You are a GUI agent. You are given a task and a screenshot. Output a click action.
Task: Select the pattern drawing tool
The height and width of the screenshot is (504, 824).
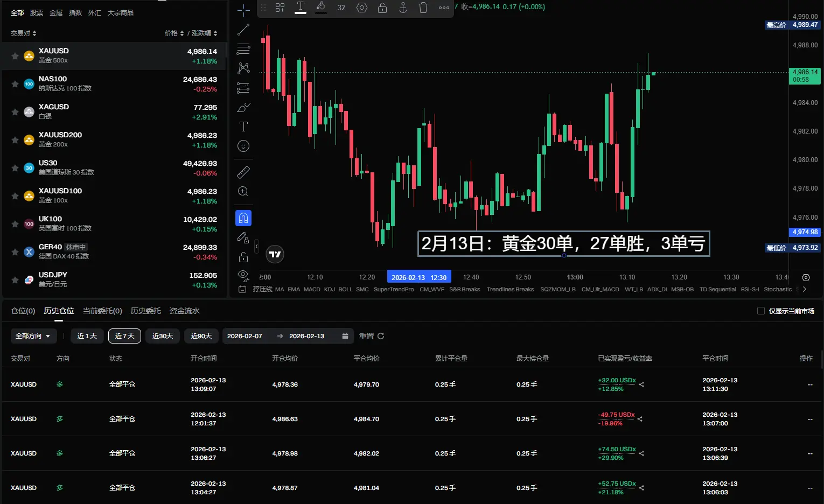pos(243,68)
